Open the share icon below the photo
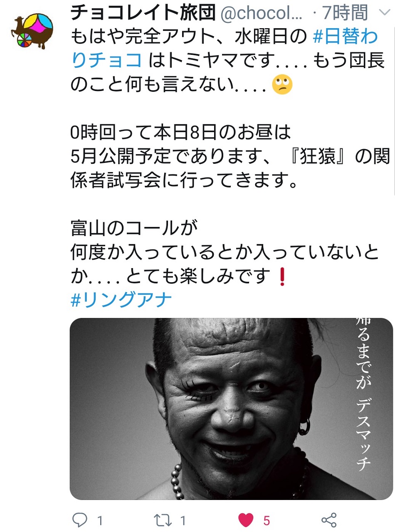Screen dimensions: 395x532 pos(329,520)
